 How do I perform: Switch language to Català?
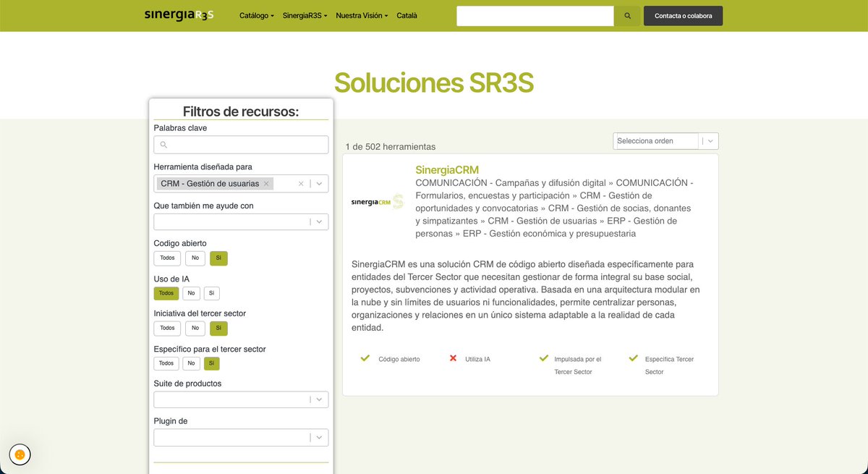[x=407, y=15]
